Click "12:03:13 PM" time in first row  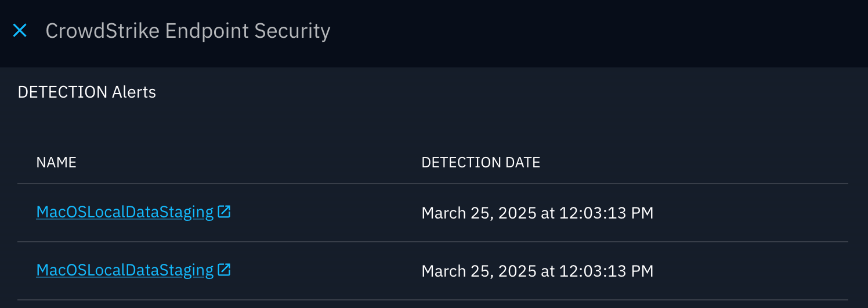tap(606, 213)
